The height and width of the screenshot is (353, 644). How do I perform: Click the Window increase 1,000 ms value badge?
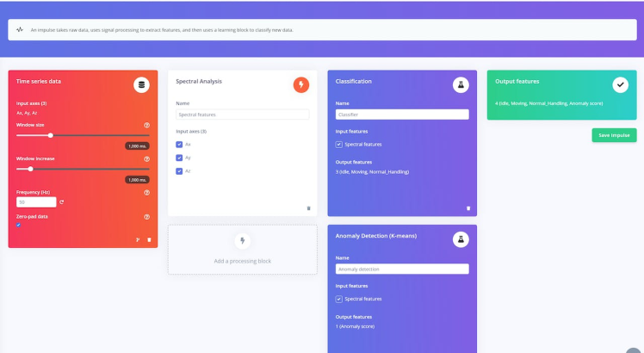point(137,180)
